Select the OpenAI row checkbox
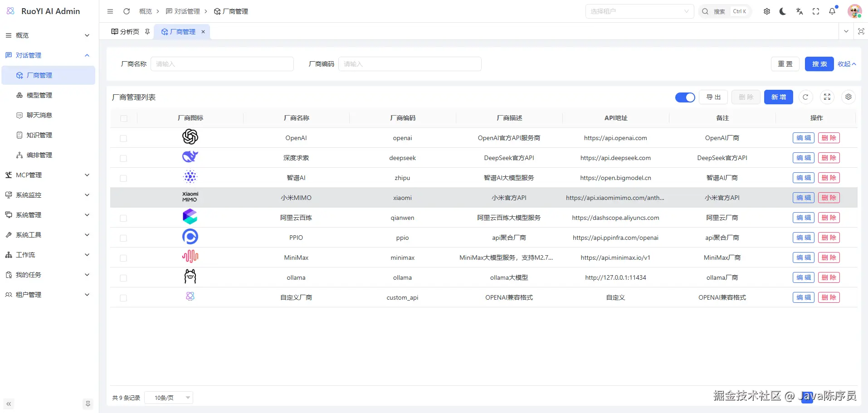This screenshot has width=868, height=413. point(123,138)
